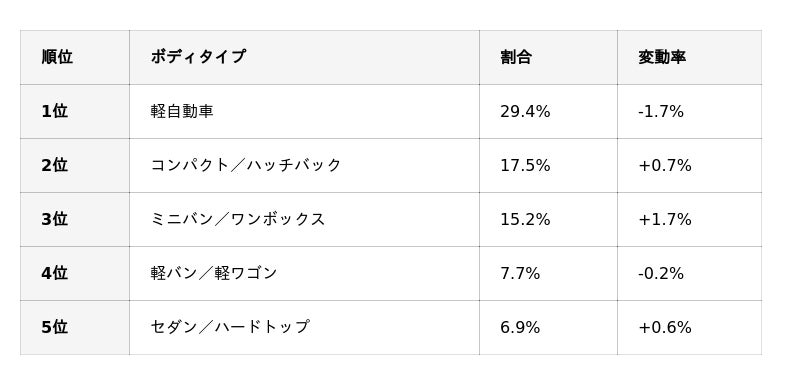Click the +0.6% change value
This screenshot has width=800, height=385.
click(x=665, y=327)
